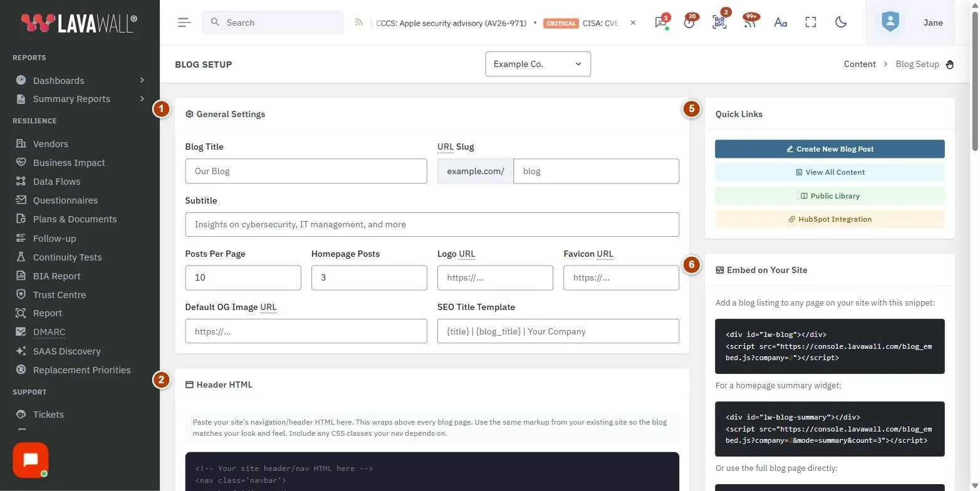This screenshot has height=491, width=980.
Task: Toggle the sidebar hamburger menu icon
Action: [x=184, y=23]
